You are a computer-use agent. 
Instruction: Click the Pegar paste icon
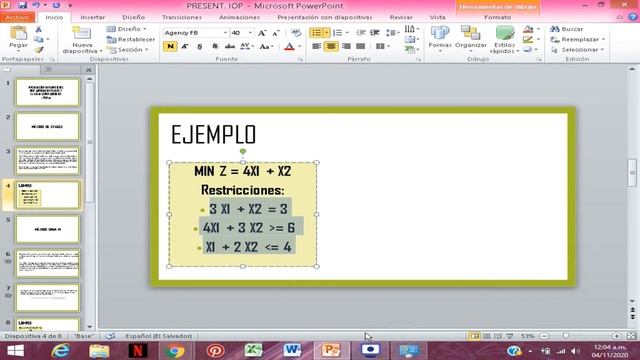tap(18, 33)
